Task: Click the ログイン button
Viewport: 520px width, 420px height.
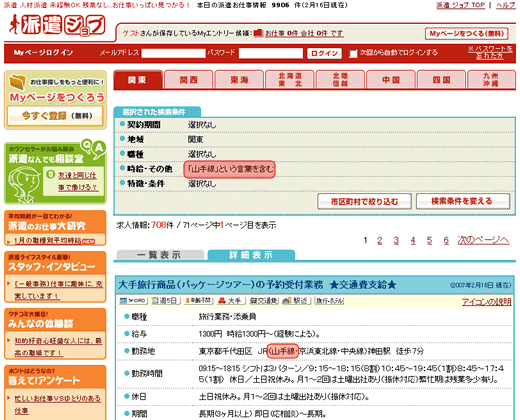Action: pos(324,53)
